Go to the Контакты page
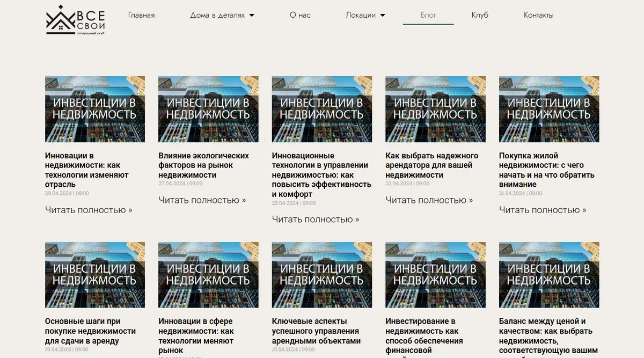 (x=538, y=15)
